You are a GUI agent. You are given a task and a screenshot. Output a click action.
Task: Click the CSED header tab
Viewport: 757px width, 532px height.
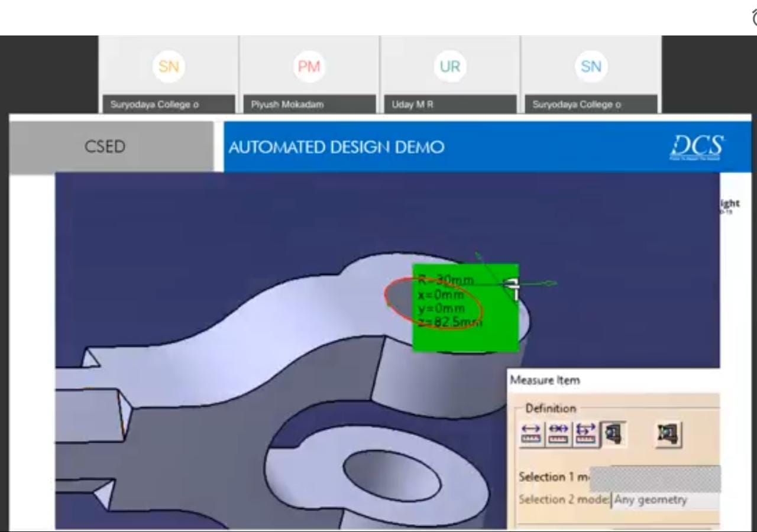[105, 147]
